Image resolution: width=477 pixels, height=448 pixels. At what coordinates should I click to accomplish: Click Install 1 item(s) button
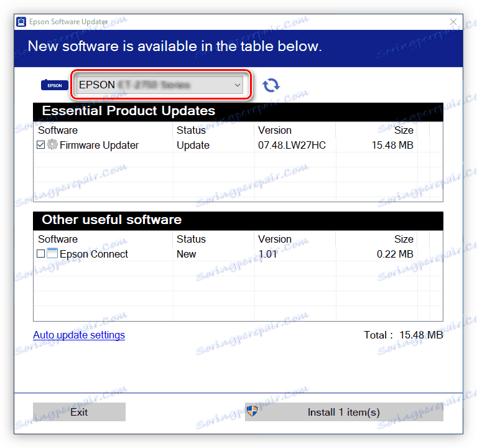(344, 412)
